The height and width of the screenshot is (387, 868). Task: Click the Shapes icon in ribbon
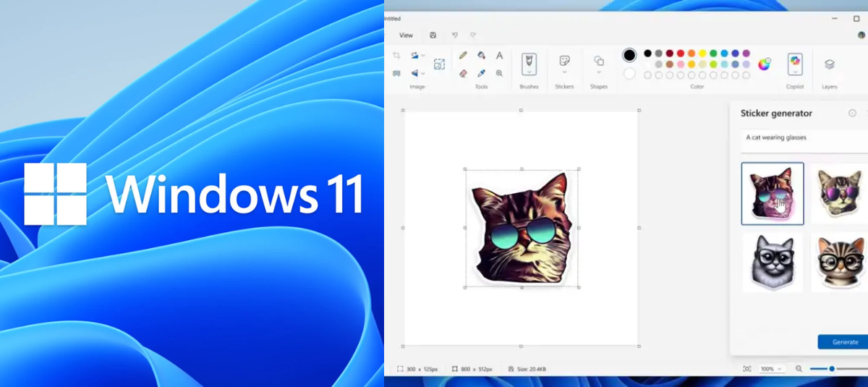pos(599,61)
